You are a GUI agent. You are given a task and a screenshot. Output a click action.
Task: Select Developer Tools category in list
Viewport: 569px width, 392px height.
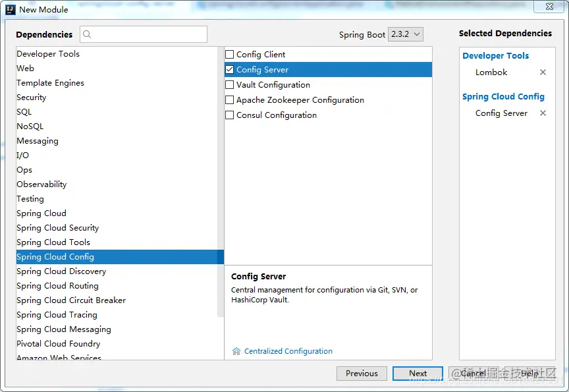[117, 54]
